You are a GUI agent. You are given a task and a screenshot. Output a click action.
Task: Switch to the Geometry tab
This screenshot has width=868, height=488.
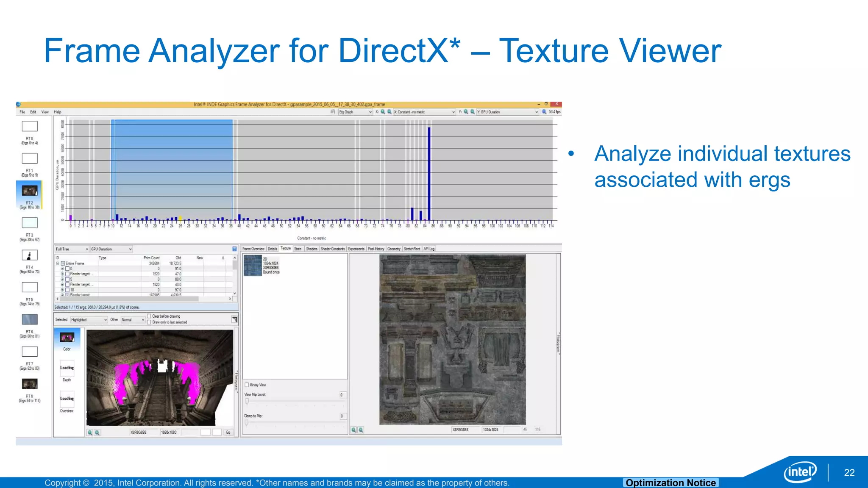tap(394, 249)
